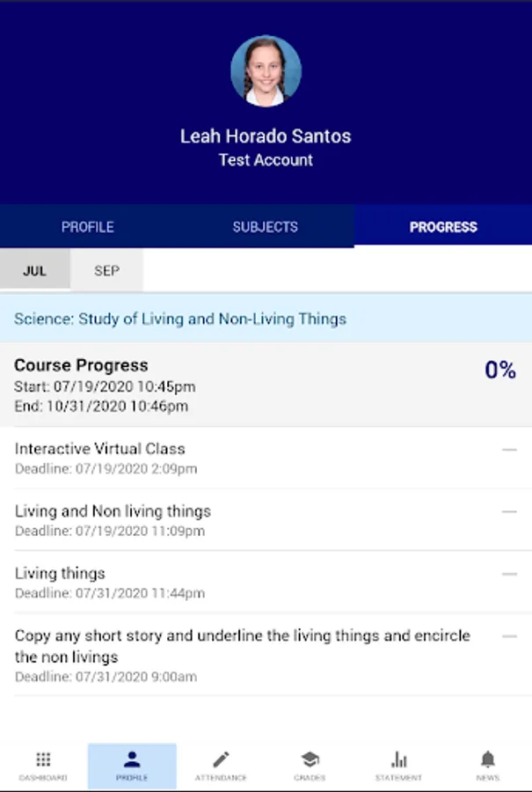Open the Dashboard grid icon
Viewport: 532px width, 792px height.
click(43, 760)
